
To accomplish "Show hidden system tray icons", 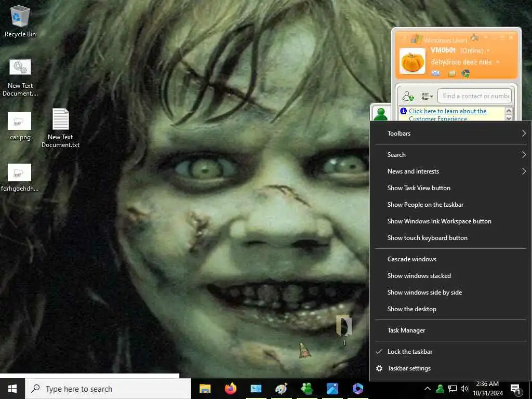I will 428,389.
